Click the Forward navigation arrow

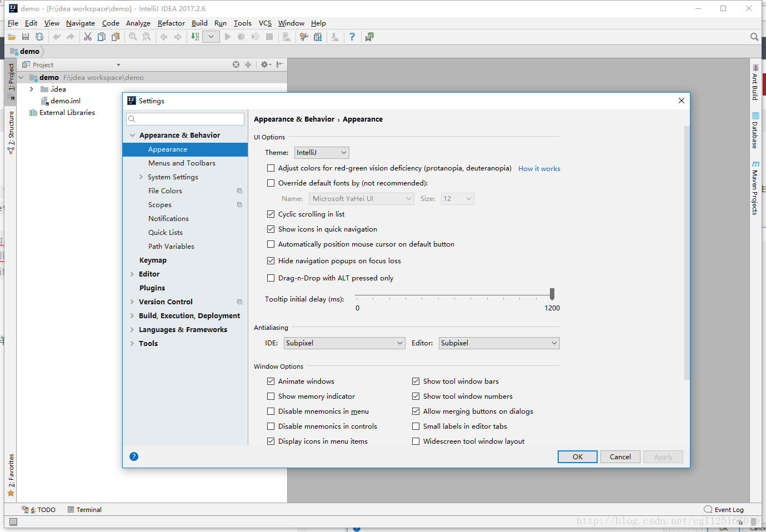(x=178, y=37)
